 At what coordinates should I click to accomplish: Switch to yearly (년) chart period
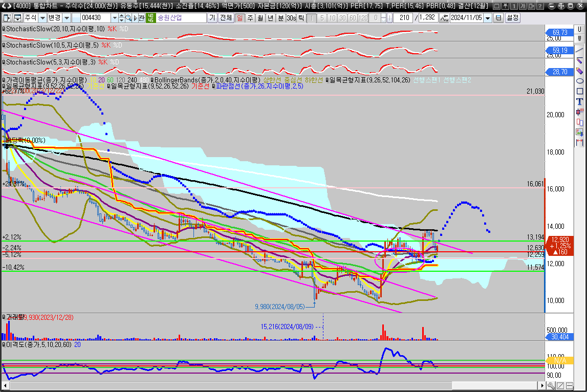point(270,17)
